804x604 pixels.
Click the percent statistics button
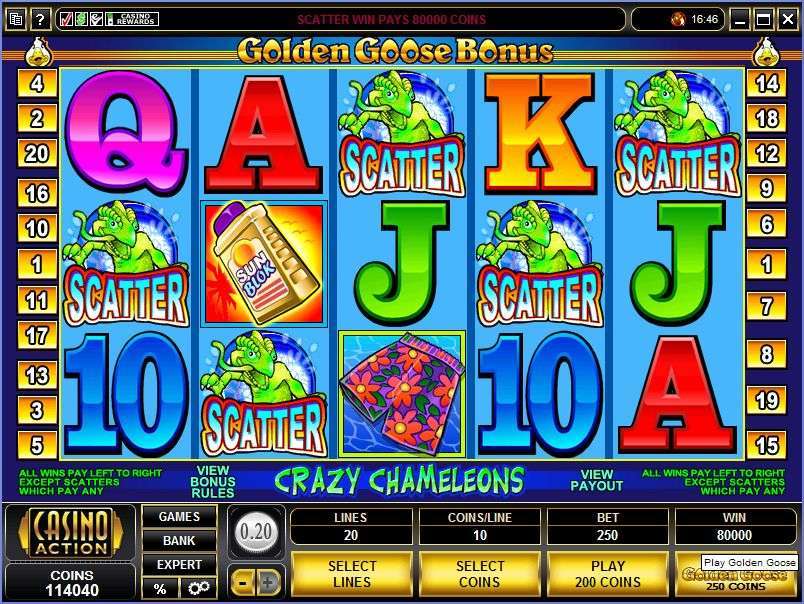[x=160, y=588]
